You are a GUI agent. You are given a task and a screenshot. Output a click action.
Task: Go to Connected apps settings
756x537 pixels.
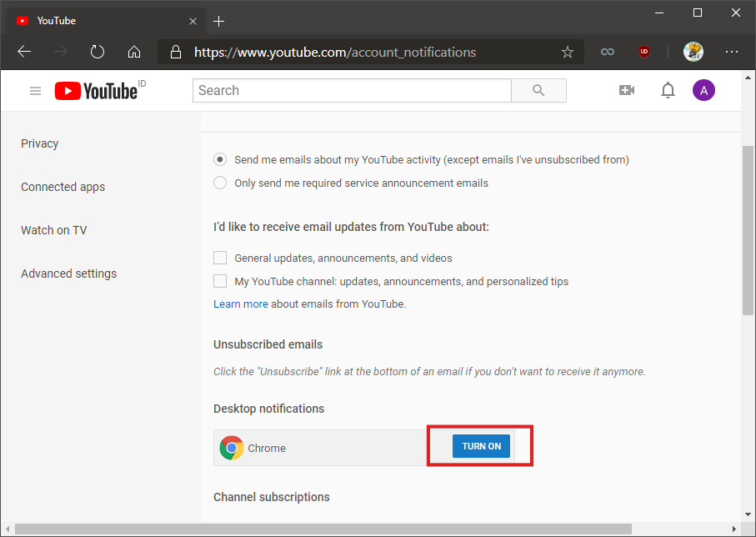click(63, 187)
